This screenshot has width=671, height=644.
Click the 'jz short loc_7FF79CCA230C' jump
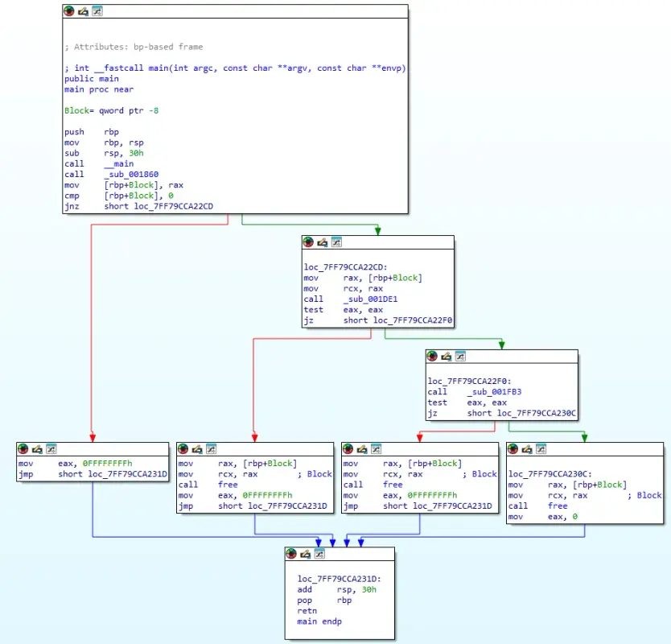(502, 413)
